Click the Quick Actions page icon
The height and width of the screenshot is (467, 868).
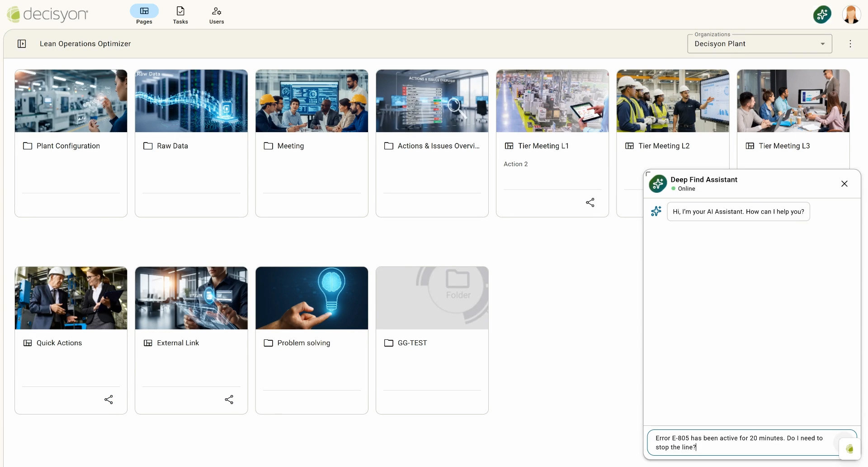pos(28,343)
